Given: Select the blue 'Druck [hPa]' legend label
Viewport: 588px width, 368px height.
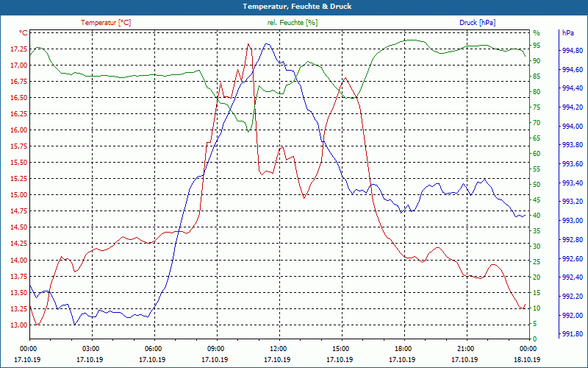Looking at the screenshot, I should pos(477,23).
